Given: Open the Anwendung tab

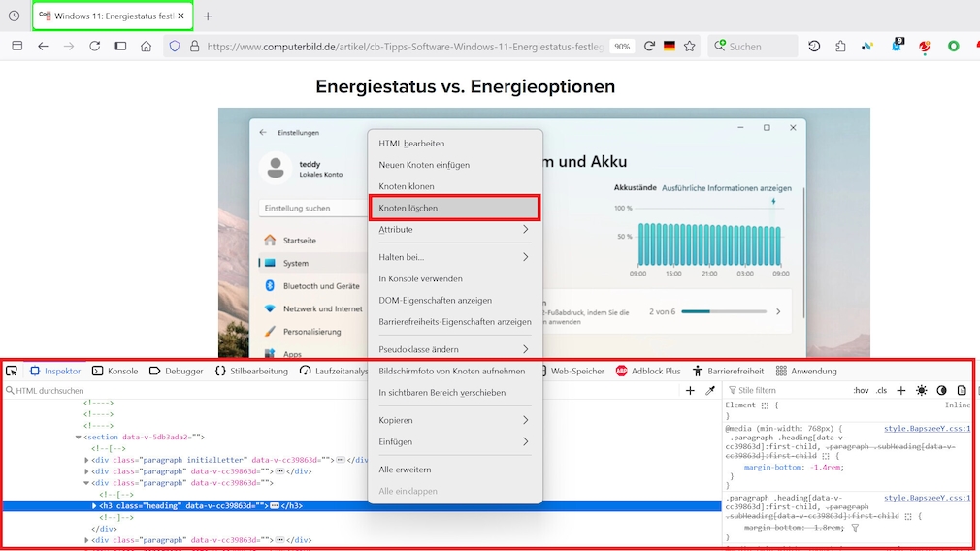Looking at the screenshot, I should (x=806, y=372).
